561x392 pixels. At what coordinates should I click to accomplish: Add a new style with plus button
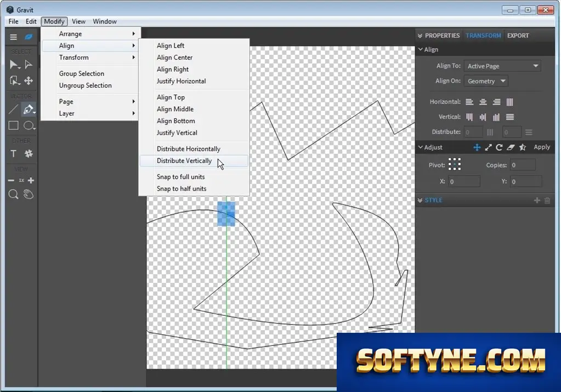[537, 200]
